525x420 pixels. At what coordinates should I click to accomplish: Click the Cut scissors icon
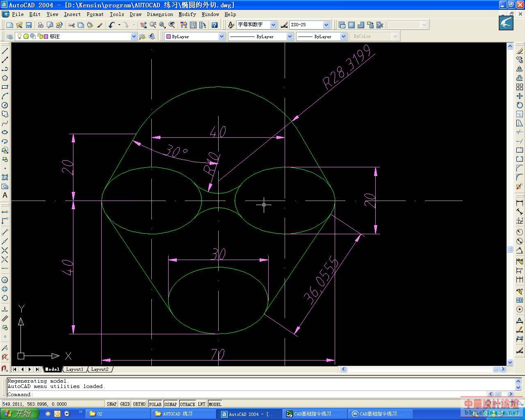pos(71,25)
